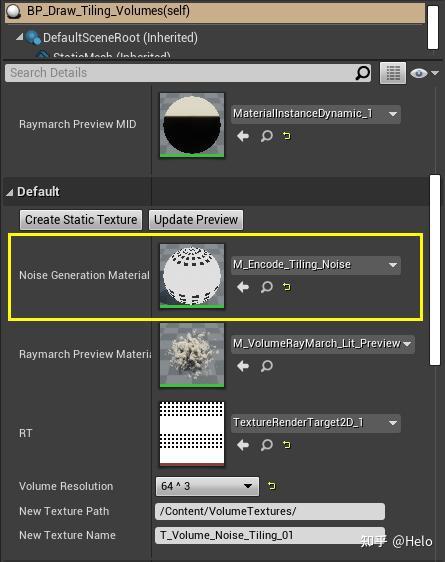Open the MaterialInstanceDynamic_1 dropdown
Viewport: 445px width, 562px height.
click(x=316, y=114)
